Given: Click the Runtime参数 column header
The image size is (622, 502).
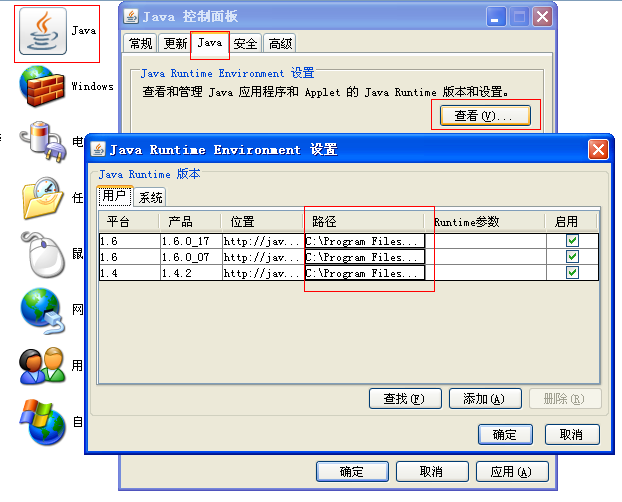Looking at the screenshot, I should coord(485,221).
